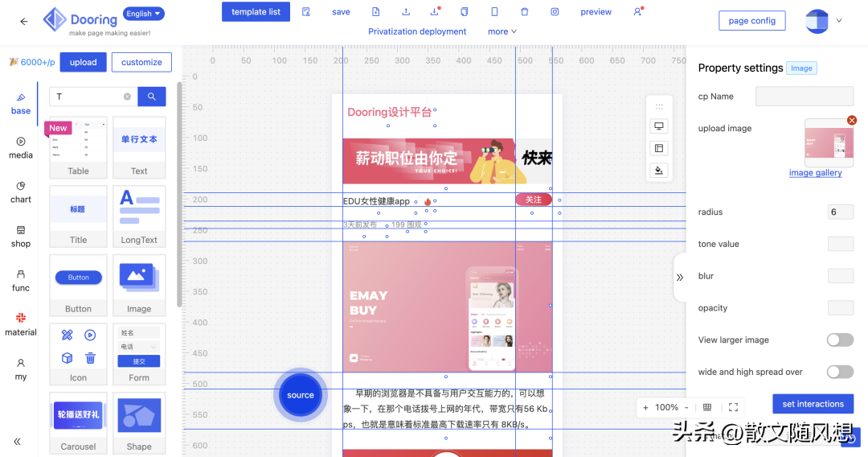Switch to the my tab
Image resolution: width=868 pixels, height=457 pixels.
pos(20,369)
